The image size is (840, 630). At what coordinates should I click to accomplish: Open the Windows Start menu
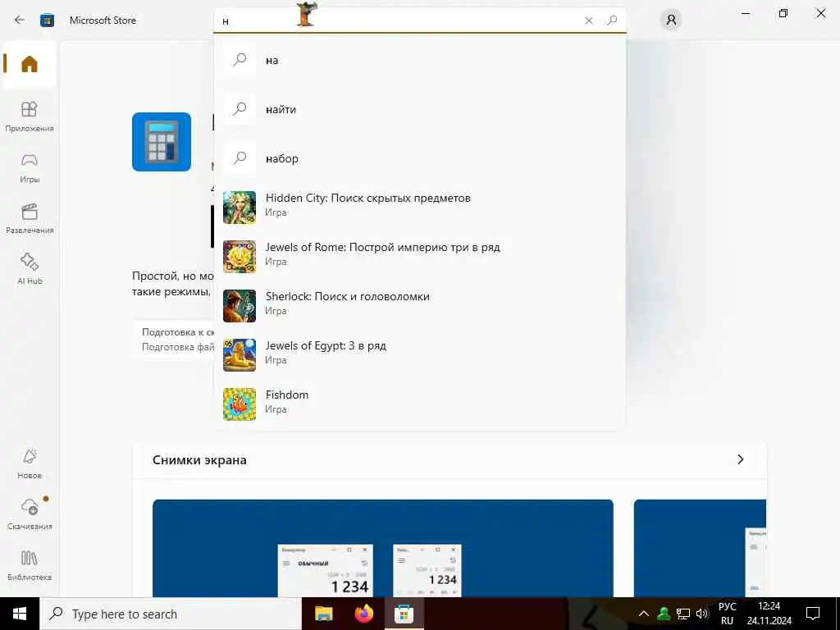pyautogui.click(x=20, y=614)
